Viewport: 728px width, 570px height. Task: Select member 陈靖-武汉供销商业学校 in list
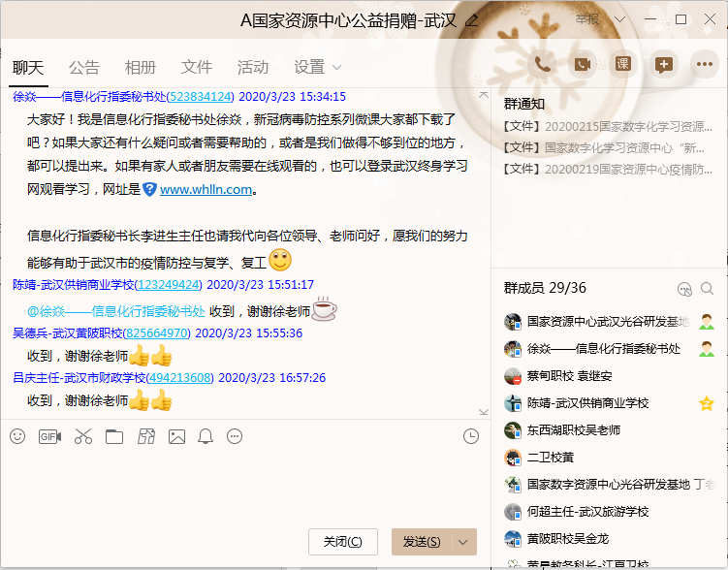coord(587,403)
